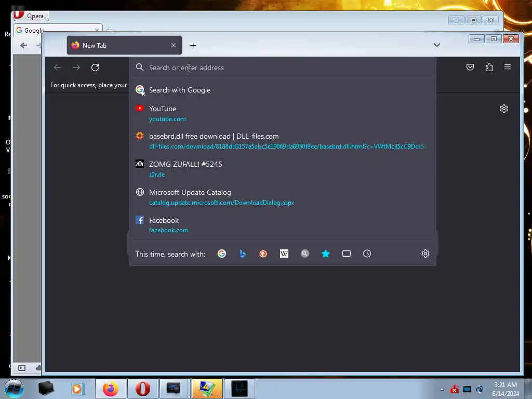Select the New Tab tab in Firefox
The width and height of the screenshot is (532, 399).
(x=124, y=45)
